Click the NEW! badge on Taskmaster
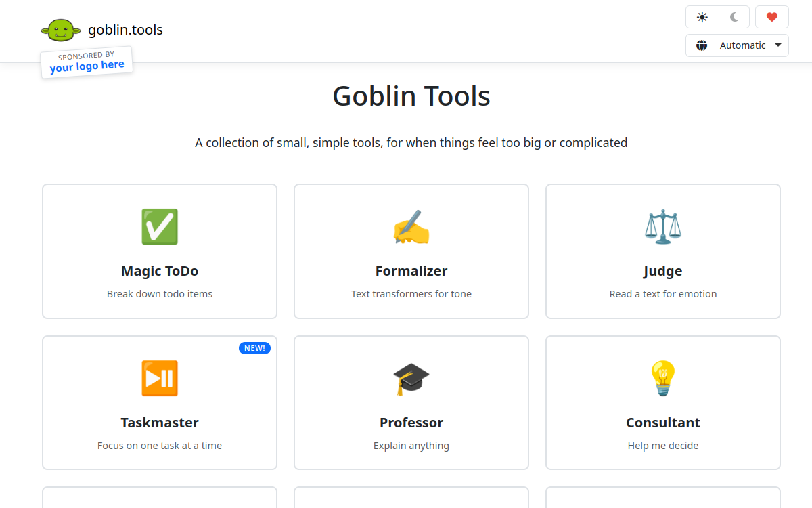The height and width of the screenshot is (508, 812). click(254, 348)
